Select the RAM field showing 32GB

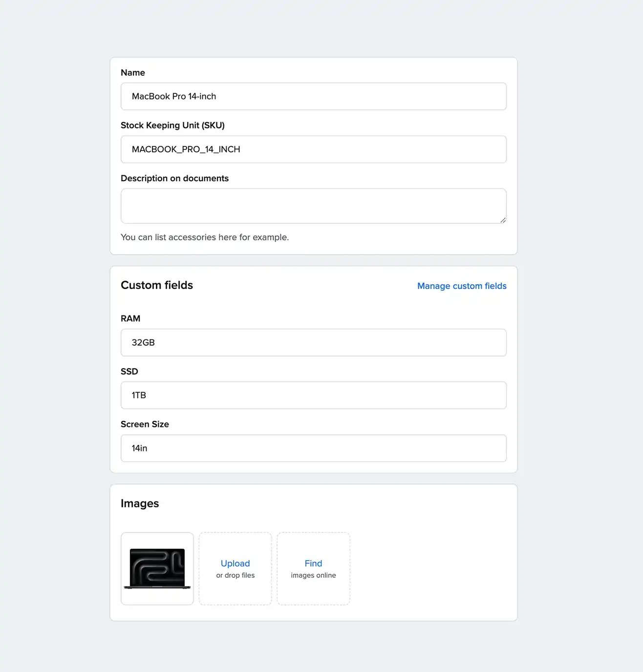(313, 343)
